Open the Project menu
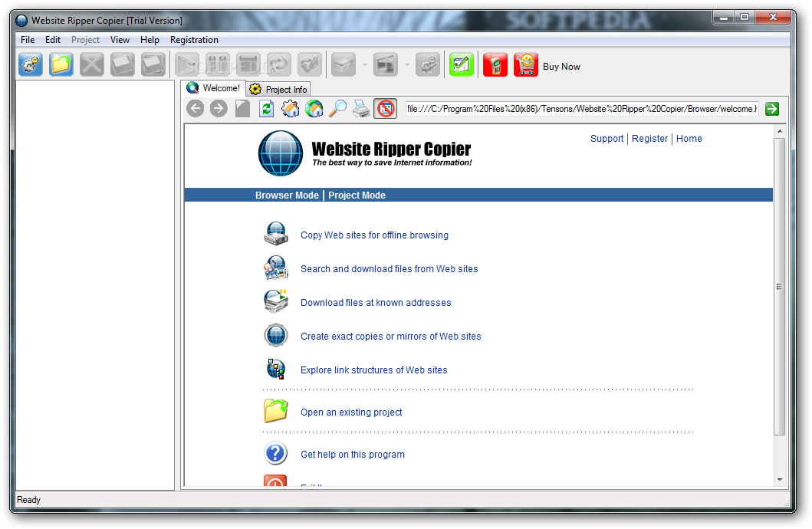 click(85, 40)
